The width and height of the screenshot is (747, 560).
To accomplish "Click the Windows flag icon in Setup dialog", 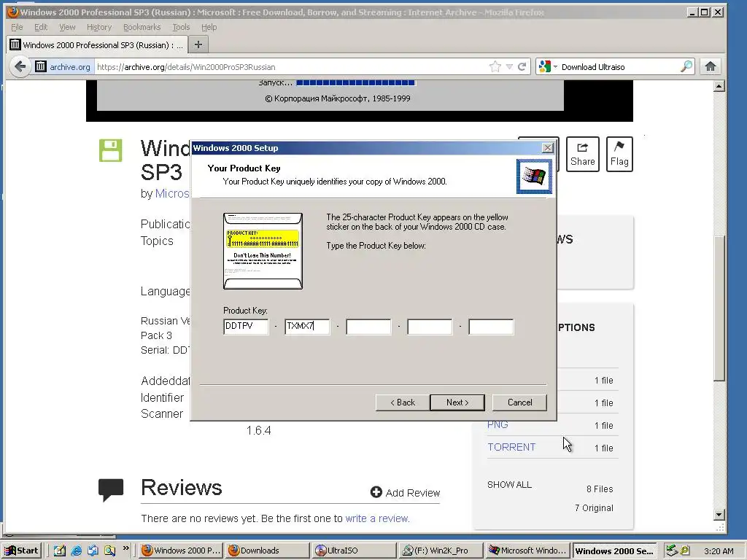I will coord(534,176).
